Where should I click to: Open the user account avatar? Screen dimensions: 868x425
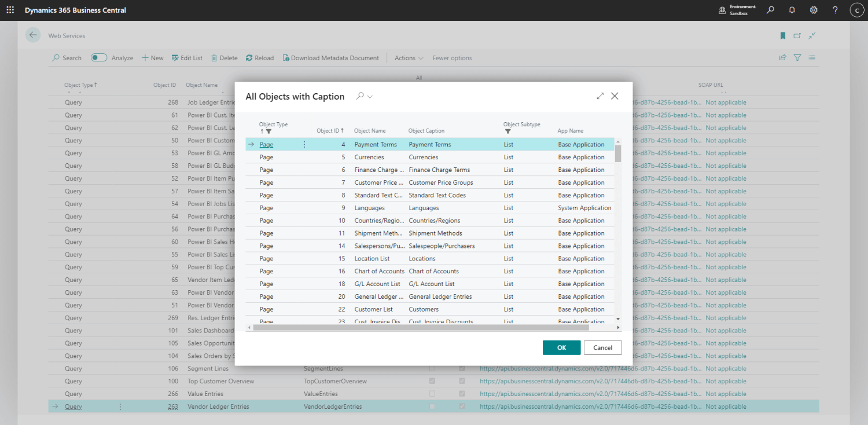pyautogui.click(x=857, y=10)
